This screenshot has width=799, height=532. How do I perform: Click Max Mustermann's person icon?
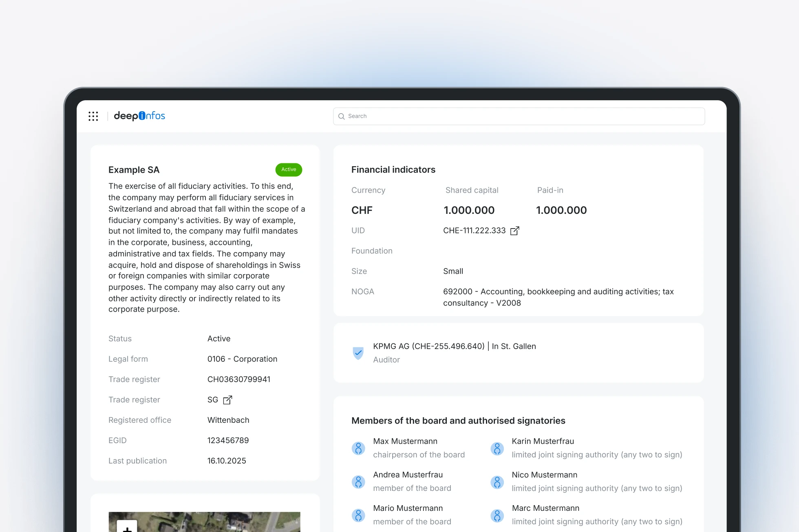358,448
